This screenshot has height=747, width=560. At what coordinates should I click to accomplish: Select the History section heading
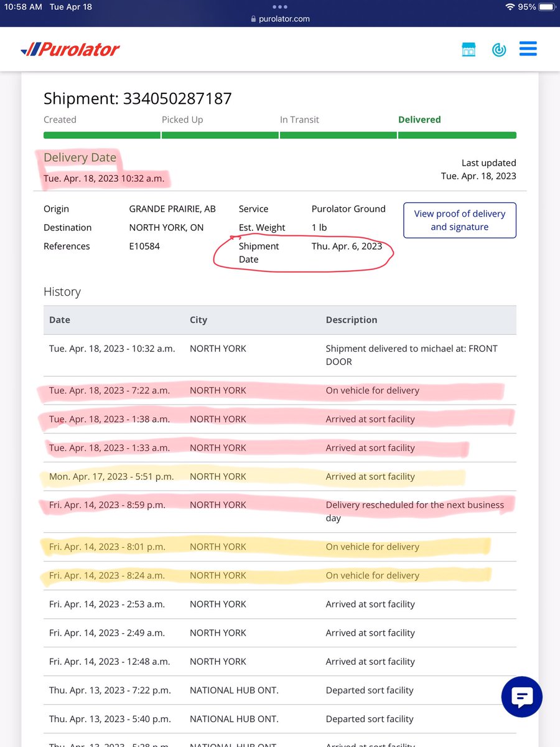tap(62, 291)
